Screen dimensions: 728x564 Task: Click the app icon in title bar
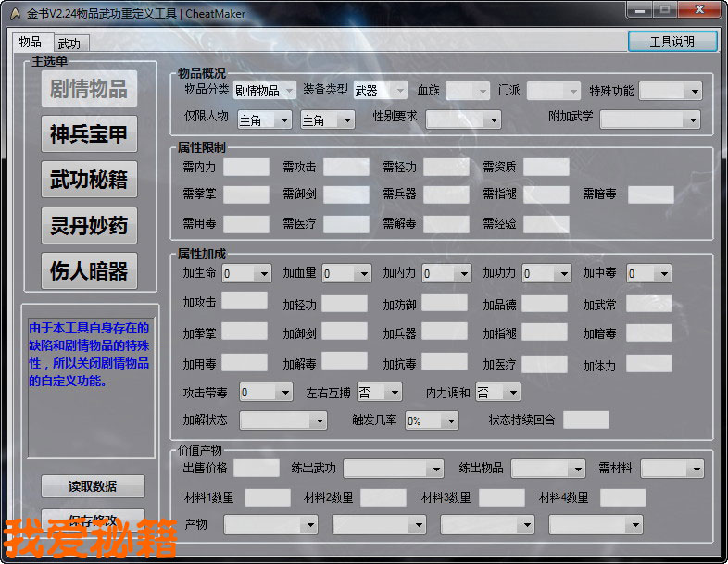pos(15,13)
